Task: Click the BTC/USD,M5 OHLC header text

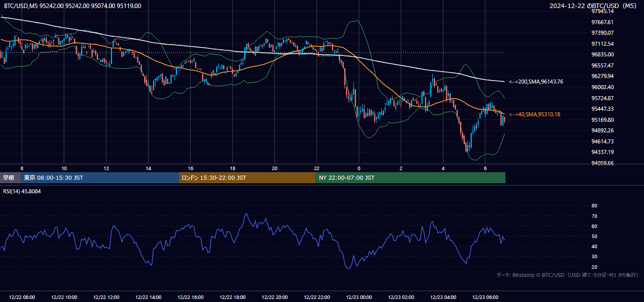Action: click(73, 6)
